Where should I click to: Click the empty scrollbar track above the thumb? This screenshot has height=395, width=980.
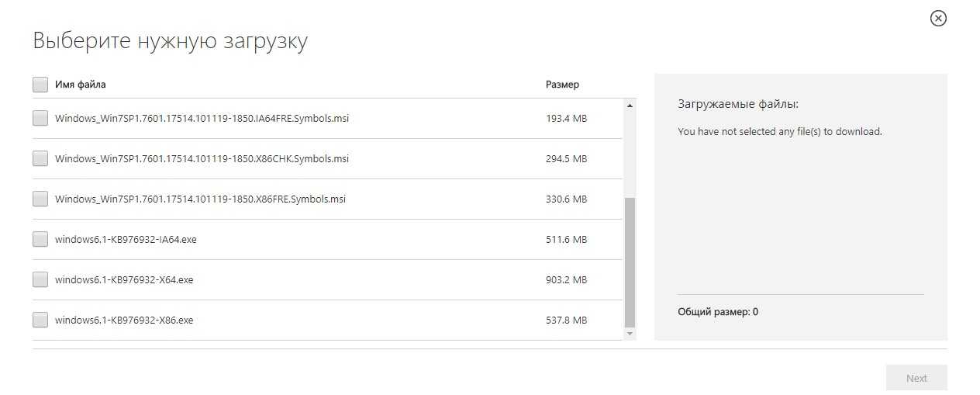pos(630,151)
